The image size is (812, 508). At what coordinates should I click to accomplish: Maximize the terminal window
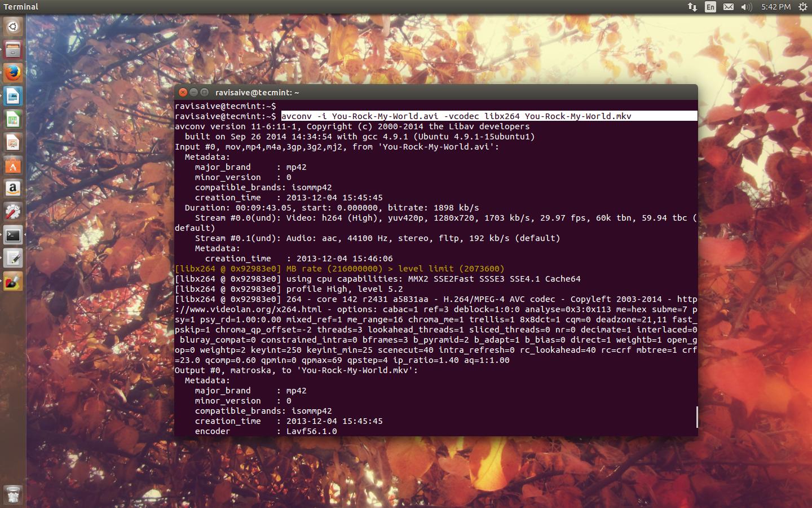tap(204, 92)
